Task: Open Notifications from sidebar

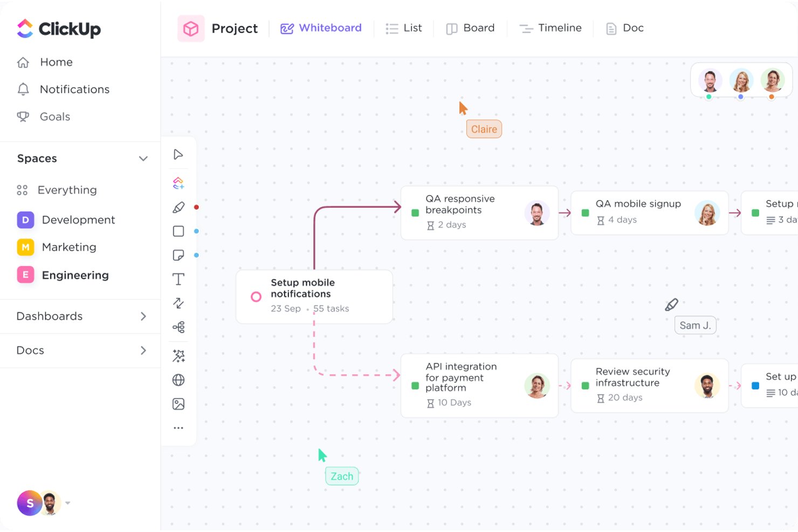Action: point(63,89)
